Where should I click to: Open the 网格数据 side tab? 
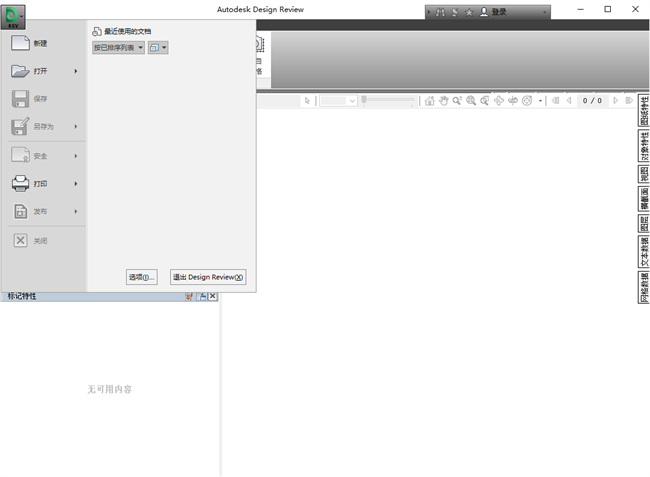click(x=644, y=288)
